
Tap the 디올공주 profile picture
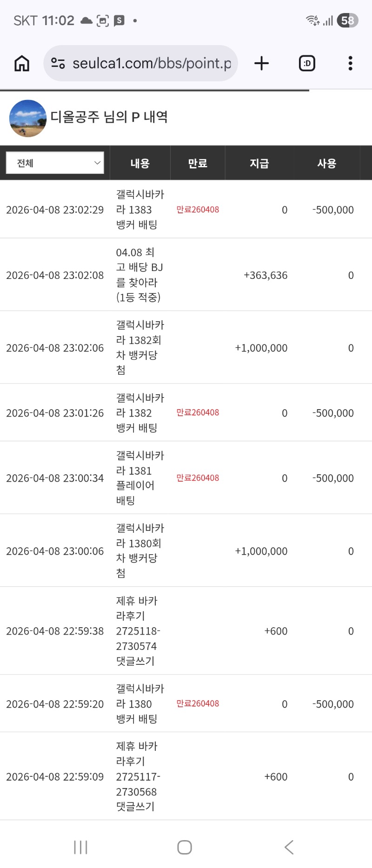click(28, 119)
